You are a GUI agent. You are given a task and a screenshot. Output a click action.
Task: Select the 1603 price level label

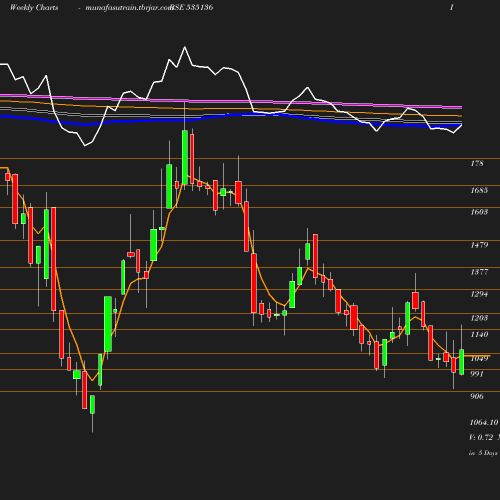click(x=479, y=212)
